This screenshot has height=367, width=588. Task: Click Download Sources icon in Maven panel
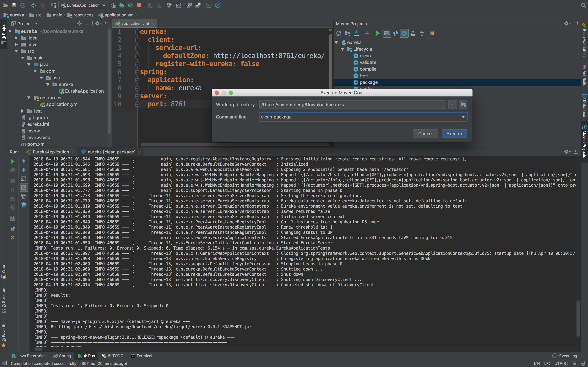356,33
